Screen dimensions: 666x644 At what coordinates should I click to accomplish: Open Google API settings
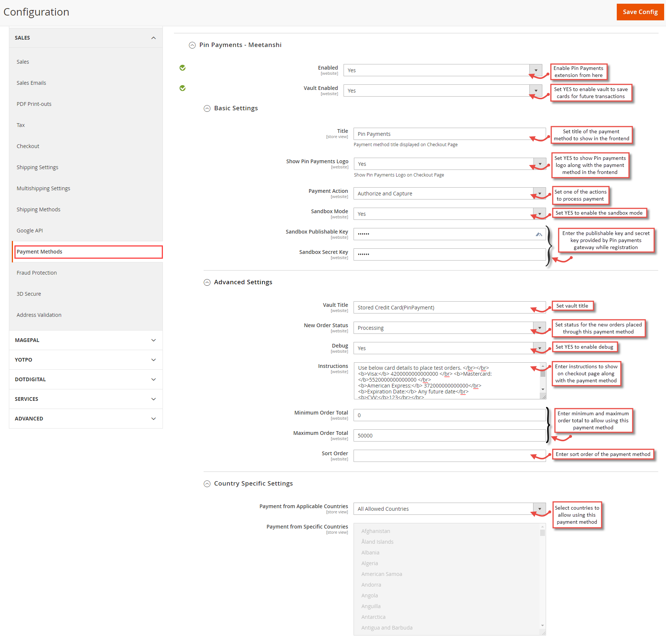point(30,231)
